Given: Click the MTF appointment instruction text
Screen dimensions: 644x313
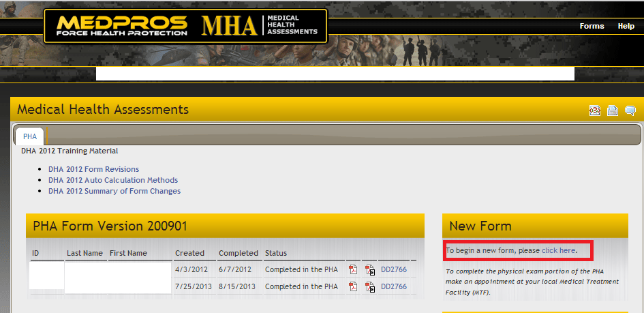Looking at the screenshot, I should pyautogui.click(x=532, y=282).
